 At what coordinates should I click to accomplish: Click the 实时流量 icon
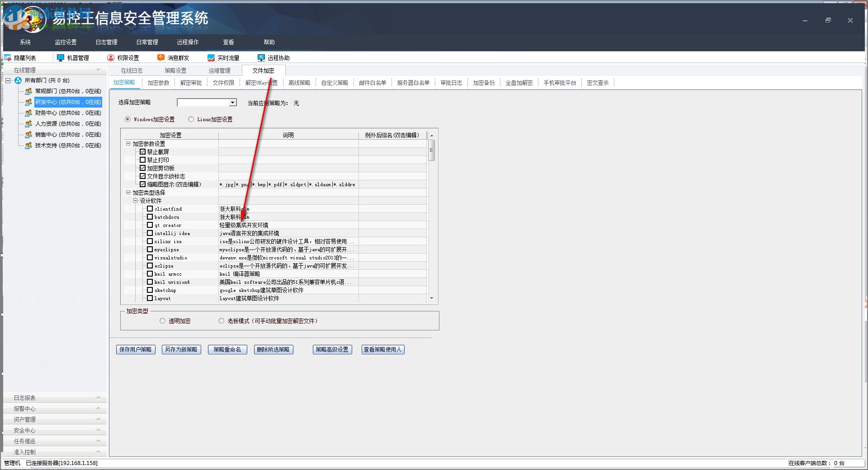[x=211, y=58]
